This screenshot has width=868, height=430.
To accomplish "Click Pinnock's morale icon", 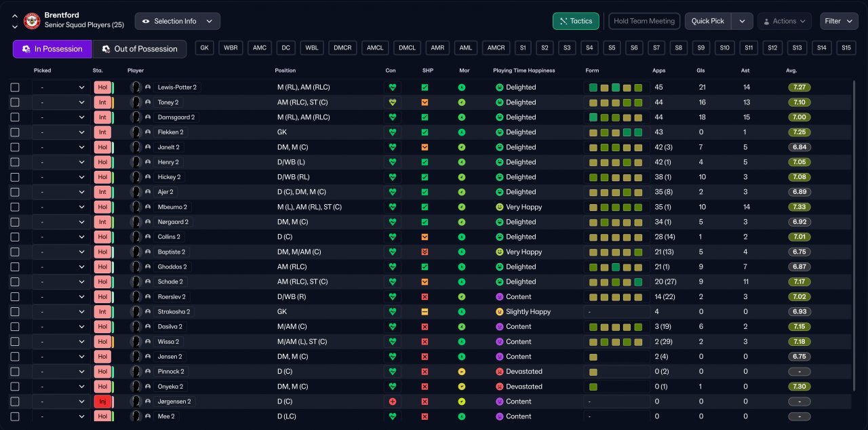I will point(462,372).
